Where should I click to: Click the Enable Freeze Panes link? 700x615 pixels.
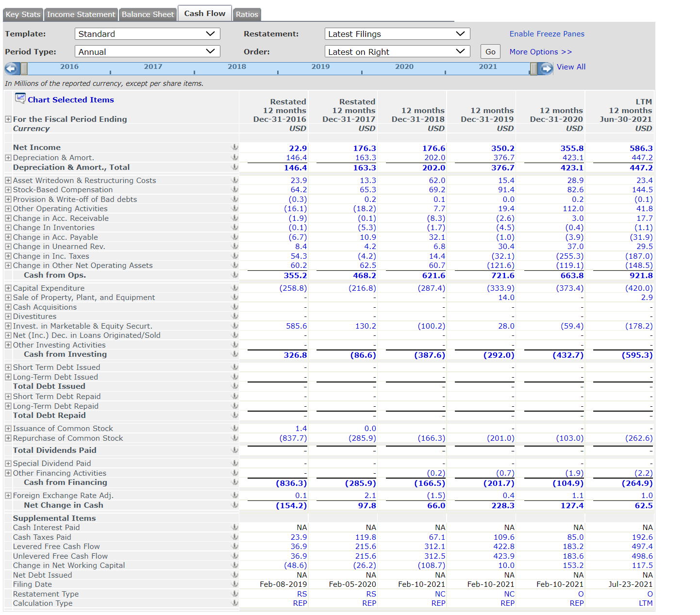547,33
